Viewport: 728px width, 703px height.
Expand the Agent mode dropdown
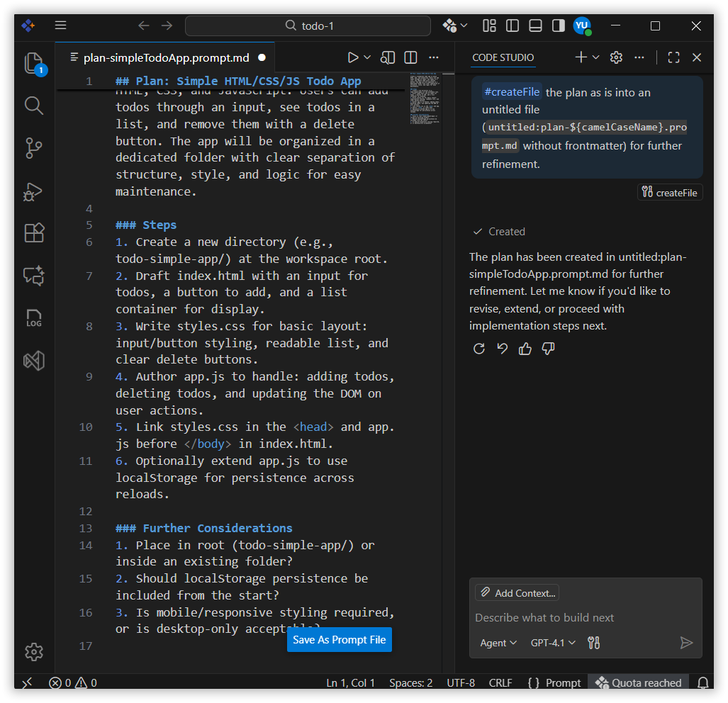click(498, 643)
